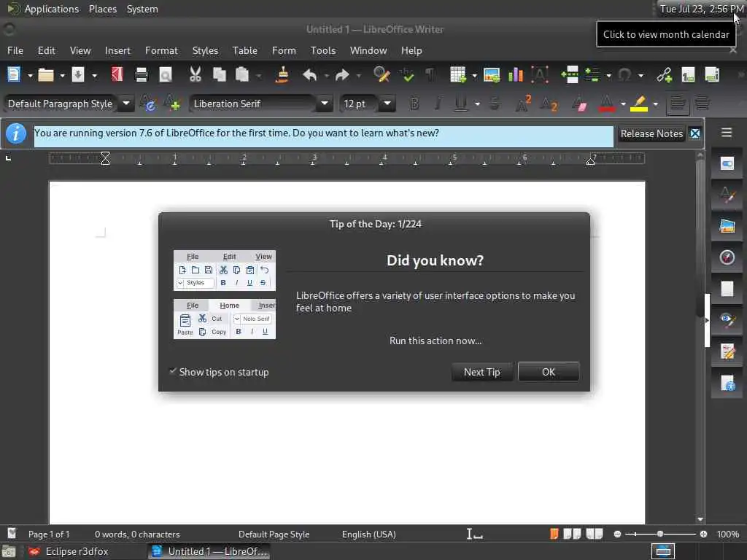
Task: Open the Open-file dropdown arrow
Action: [62, 75]
